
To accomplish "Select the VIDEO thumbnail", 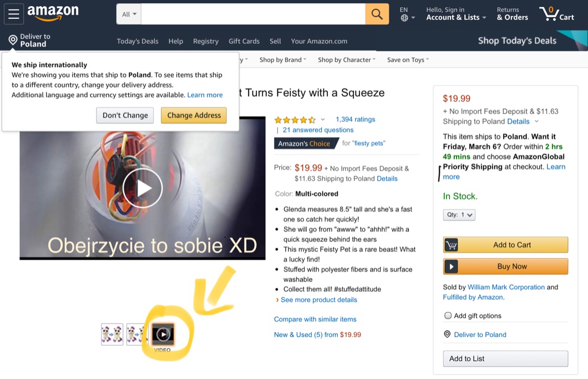I will [x=163, y=334].
